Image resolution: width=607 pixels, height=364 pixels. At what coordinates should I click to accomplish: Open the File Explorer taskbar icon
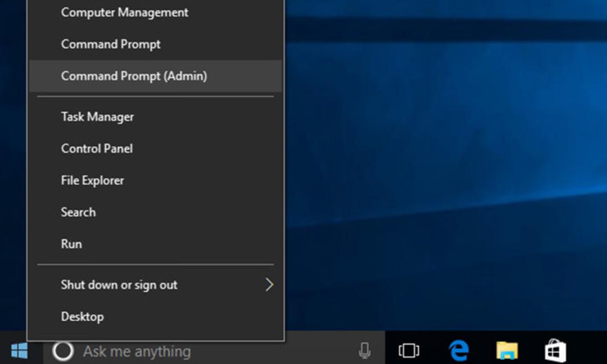coord(507,351)
